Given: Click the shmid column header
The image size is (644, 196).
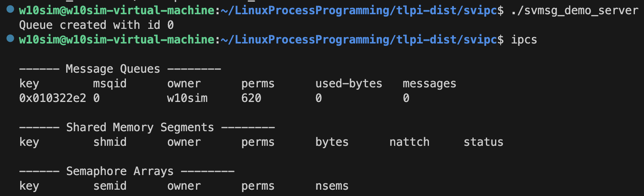Looking at the screenshot, I should (x=110, y=142).
